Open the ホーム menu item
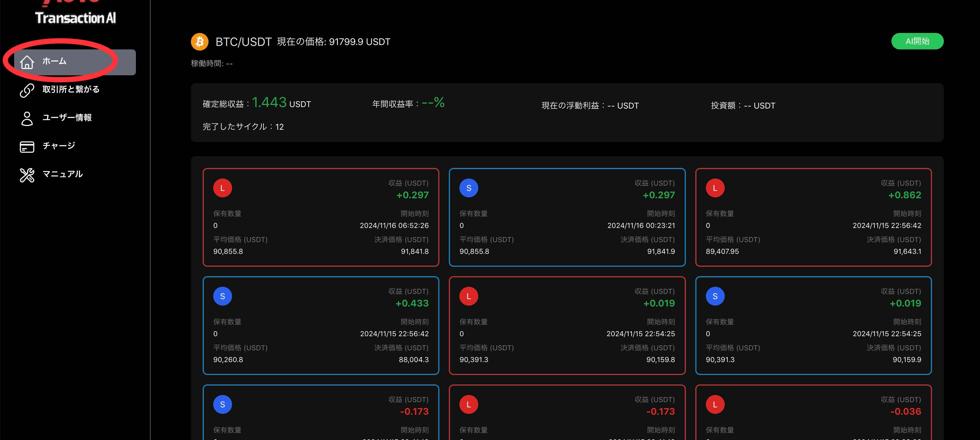The height and width of the screenshot is (440, 980). [x=75, y=62]
